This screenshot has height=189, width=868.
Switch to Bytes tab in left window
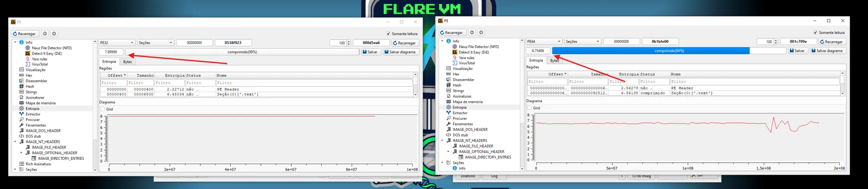point(128,62)
